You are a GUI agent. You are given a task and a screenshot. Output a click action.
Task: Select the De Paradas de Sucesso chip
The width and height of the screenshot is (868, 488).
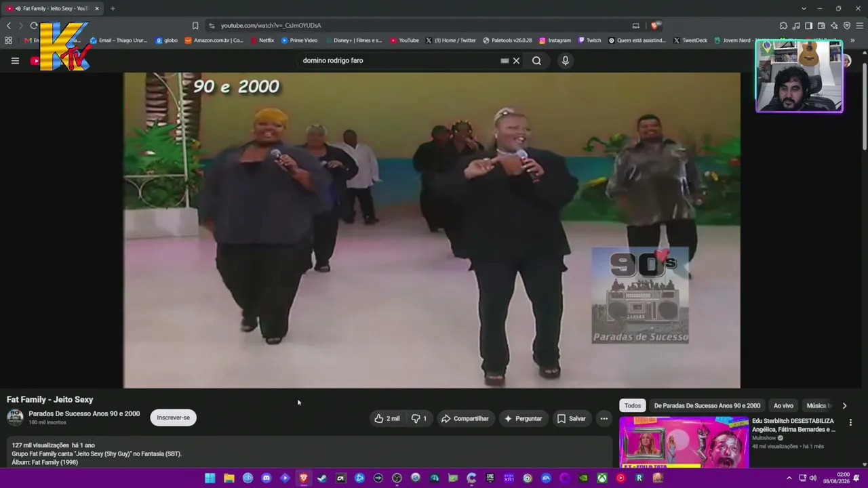tap(707, 405)
